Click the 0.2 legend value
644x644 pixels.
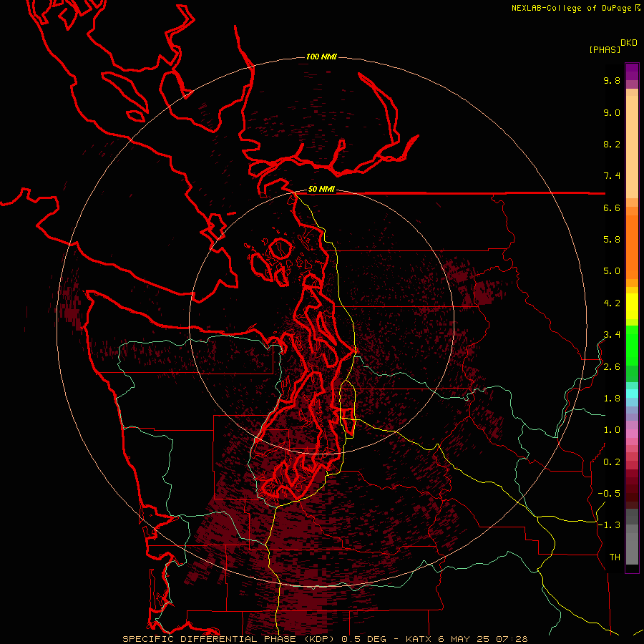click(x=612, y=462)
